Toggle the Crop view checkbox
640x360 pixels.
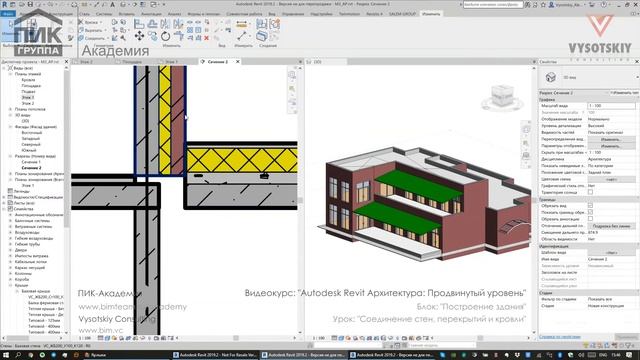[590, 206]
